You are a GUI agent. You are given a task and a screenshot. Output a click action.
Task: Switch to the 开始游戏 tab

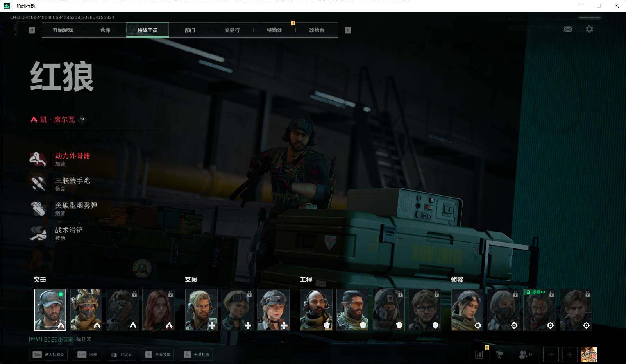63,30
